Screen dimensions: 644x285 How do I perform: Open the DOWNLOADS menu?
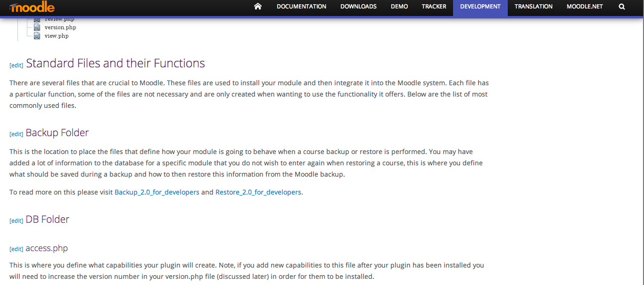[x=358, y=7]
